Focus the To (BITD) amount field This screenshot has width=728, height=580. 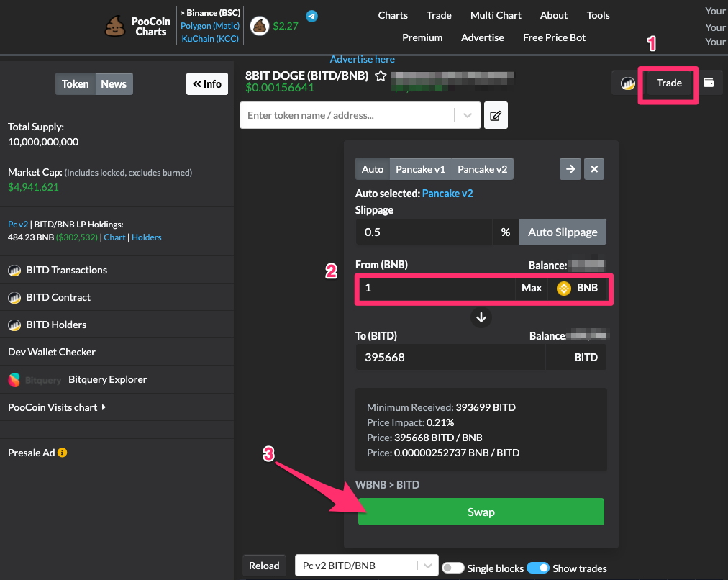(x=450, y=357)
